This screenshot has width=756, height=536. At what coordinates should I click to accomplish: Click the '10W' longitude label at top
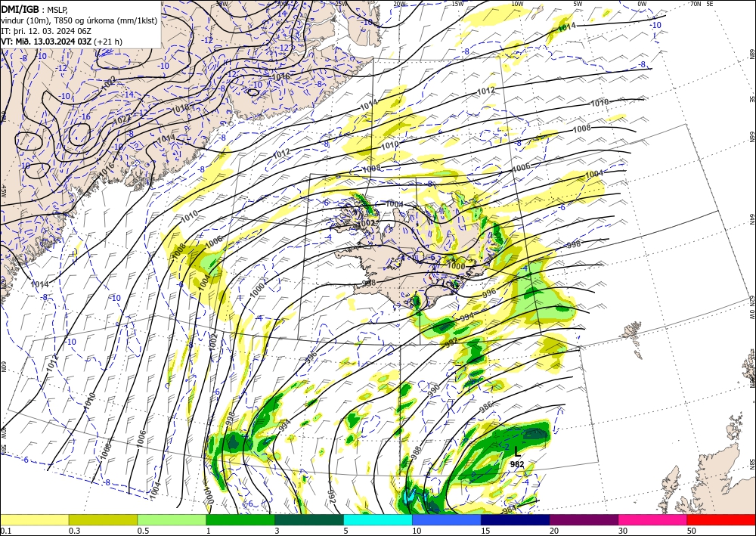point(517,4)
